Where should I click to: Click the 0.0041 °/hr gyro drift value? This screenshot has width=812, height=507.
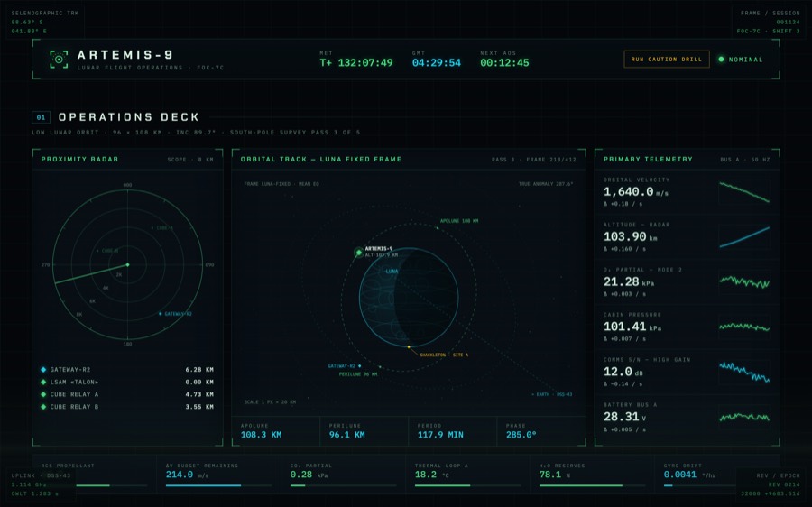tap(688, 475)
